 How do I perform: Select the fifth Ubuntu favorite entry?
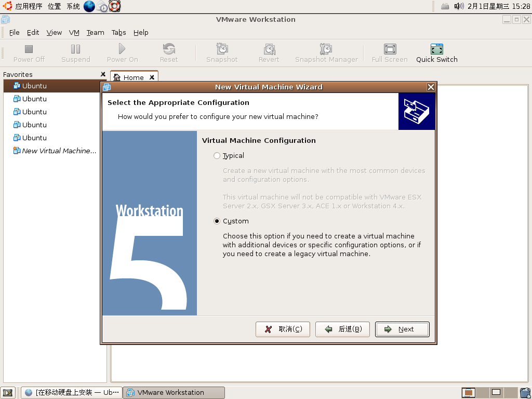pos(55,138)
